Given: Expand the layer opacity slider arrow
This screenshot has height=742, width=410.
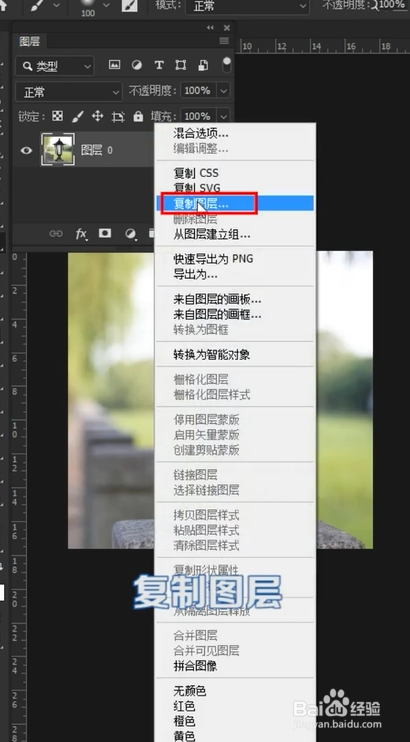Looking at the screenshot, I should click(223, 90).
